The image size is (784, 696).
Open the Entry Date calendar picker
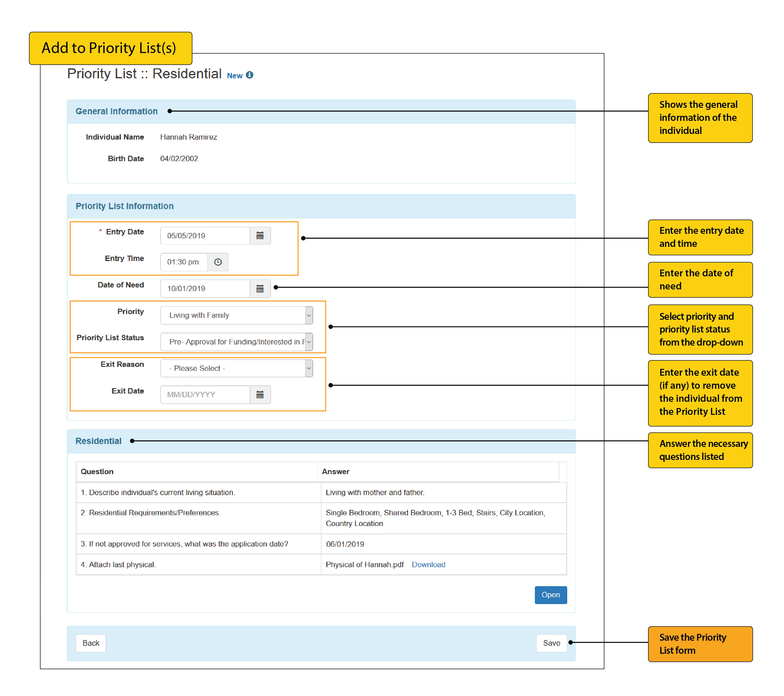point(260,235)
